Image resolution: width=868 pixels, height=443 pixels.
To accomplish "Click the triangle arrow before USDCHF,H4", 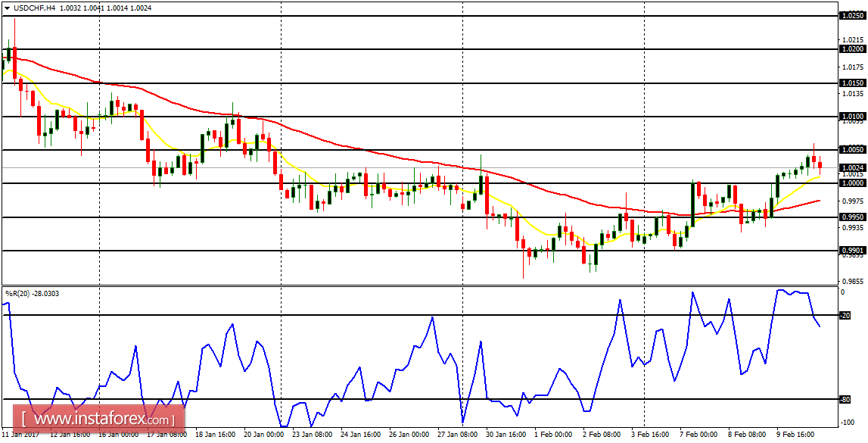I will [x=7, y=8].
